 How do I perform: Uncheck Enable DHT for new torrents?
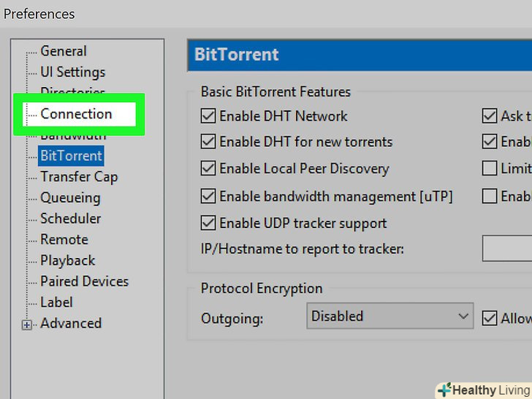(x=208, y=142)
